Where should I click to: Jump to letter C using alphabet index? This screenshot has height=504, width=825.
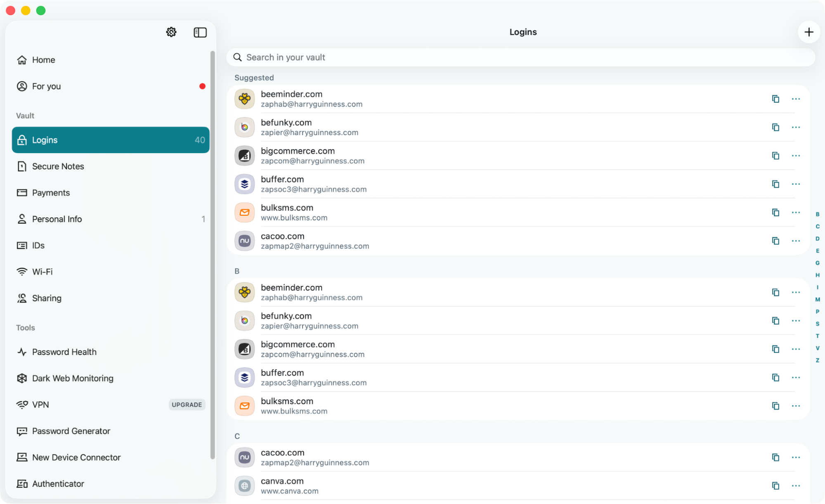click(818, 226)
